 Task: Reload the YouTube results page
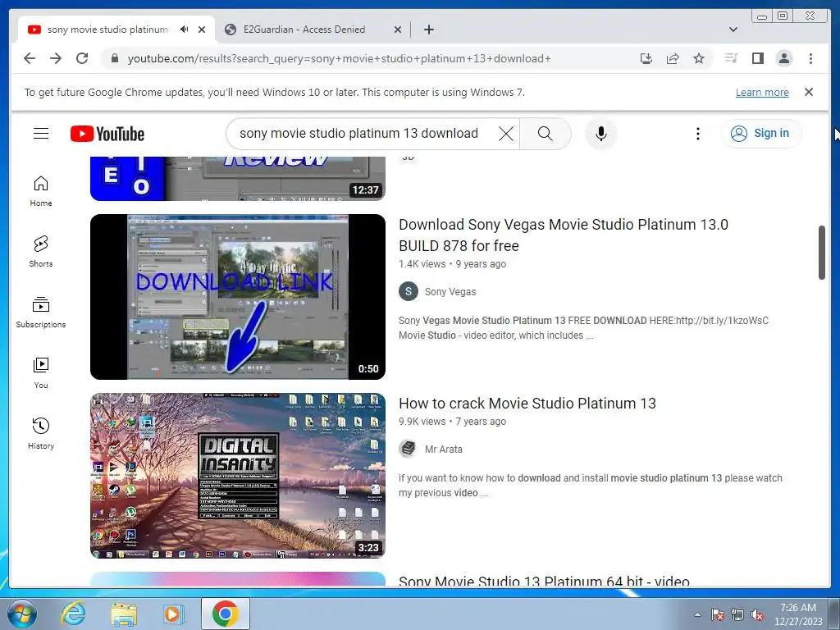[82, 58]
